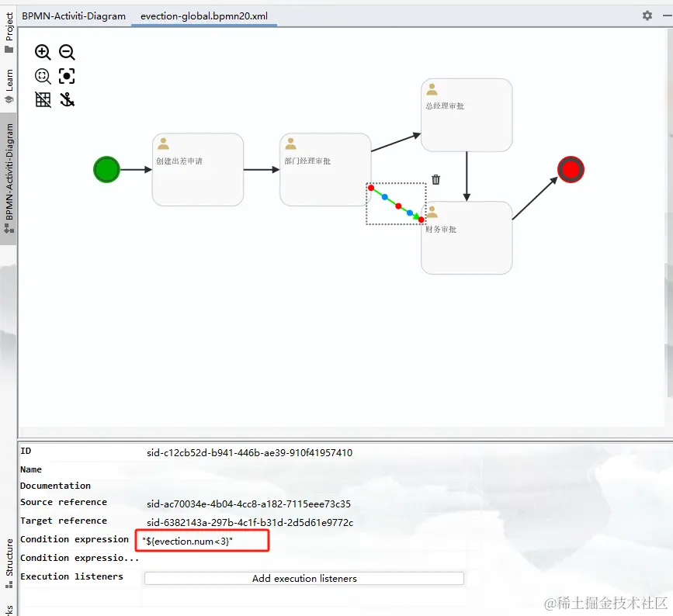Image resolution: width=673 pixels, height=616 pixels.
Task: Click the BPMN-Activiti-Diagram header title
Action: pyautogui.click(x=74, y=16)
